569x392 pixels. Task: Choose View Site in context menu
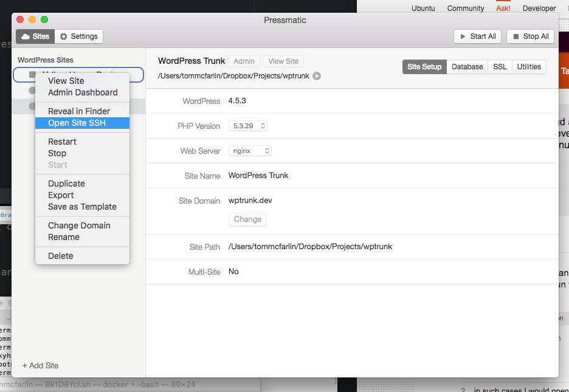point(83,81)
